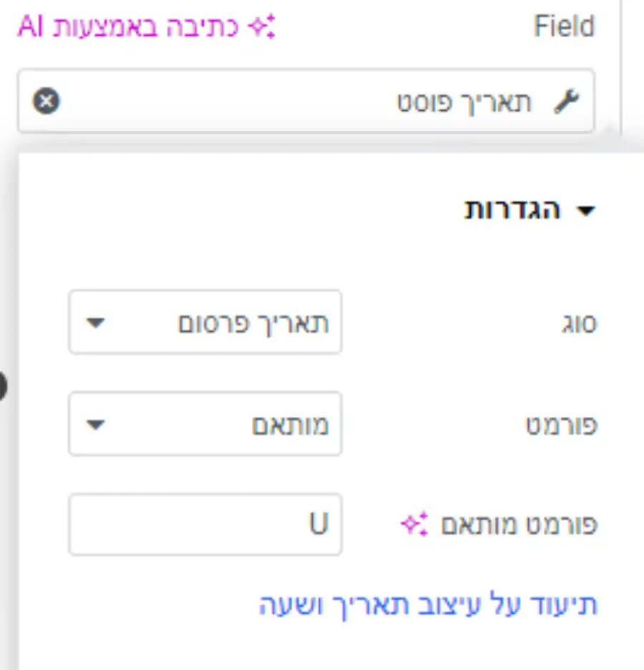Collapse the "הגדרות" section using its caret
The width and height of the screenshot is (644, 670).
[586, 210]
